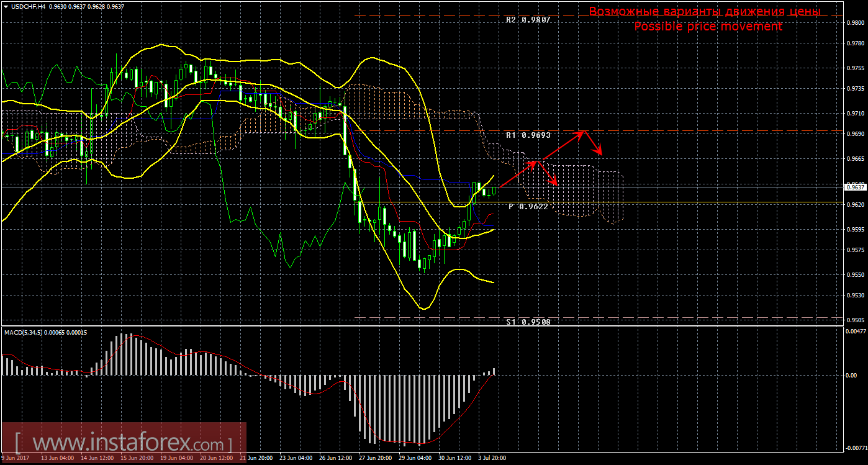Click the -0.00771 MACD scale value
Screen dimensions: 868x465
[855, 447]
